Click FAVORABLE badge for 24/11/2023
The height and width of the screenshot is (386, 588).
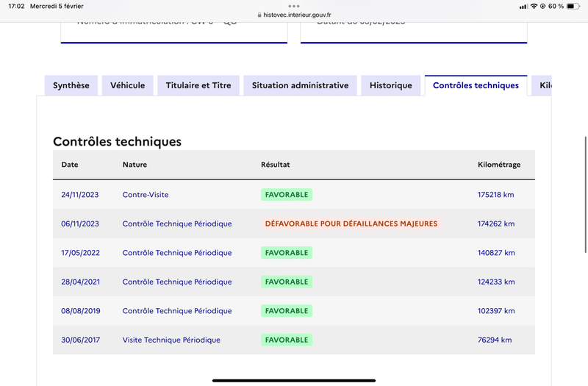287,195
